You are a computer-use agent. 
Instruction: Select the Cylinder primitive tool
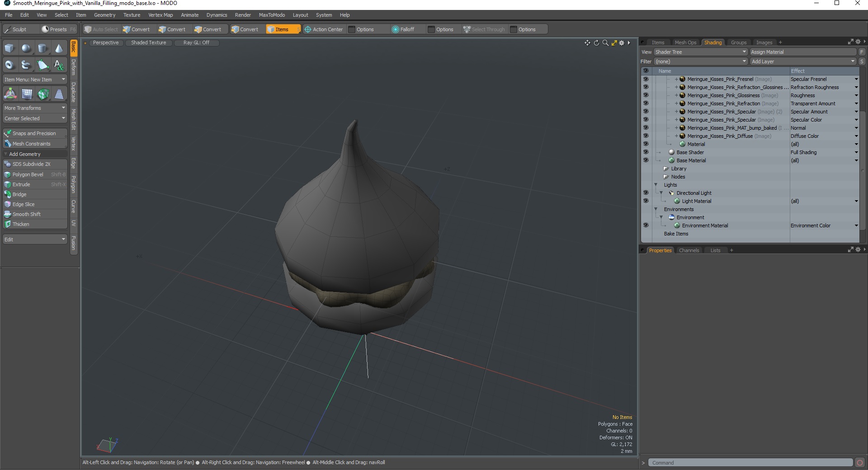pyautogui.click(x=42, y=48)
